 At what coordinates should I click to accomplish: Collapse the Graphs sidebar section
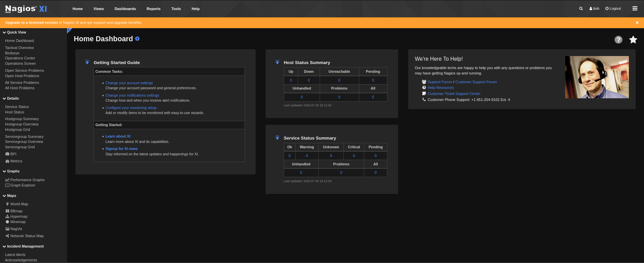coord(11,171)
